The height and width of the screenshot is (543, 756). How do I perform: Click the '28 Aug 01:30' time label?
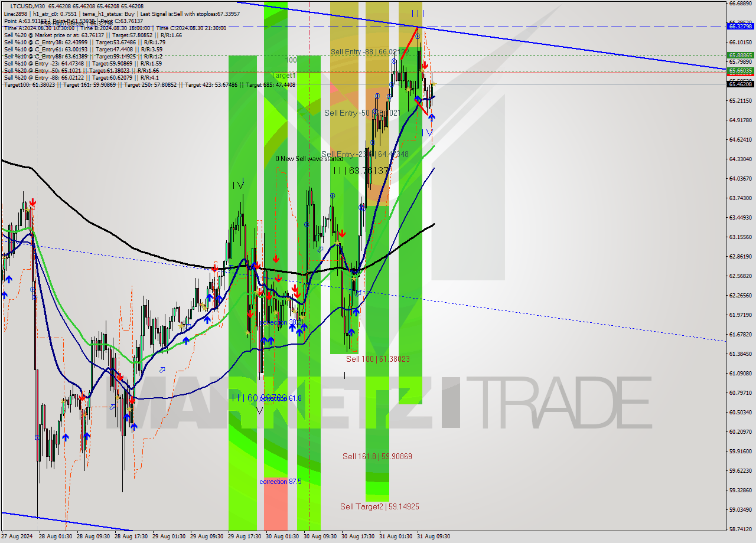[55, 537]
